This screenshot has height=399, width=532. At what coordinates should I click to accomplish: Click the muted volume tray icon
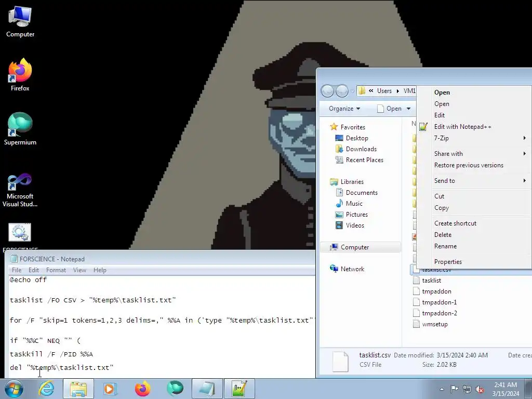[x=480, y=389]
